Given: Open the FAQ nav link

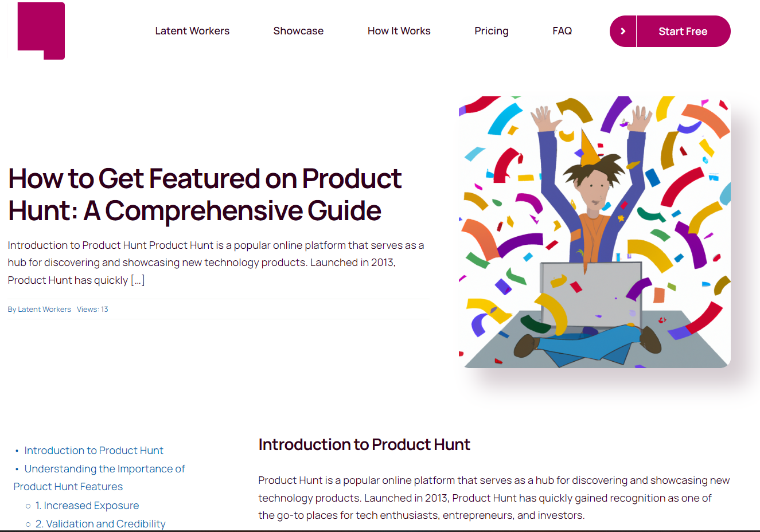Looking at the screenshot, I should 562,31.
